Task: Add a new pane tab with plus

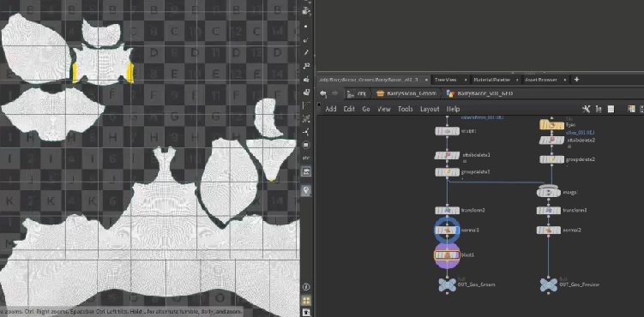Action: coord(576,80)
